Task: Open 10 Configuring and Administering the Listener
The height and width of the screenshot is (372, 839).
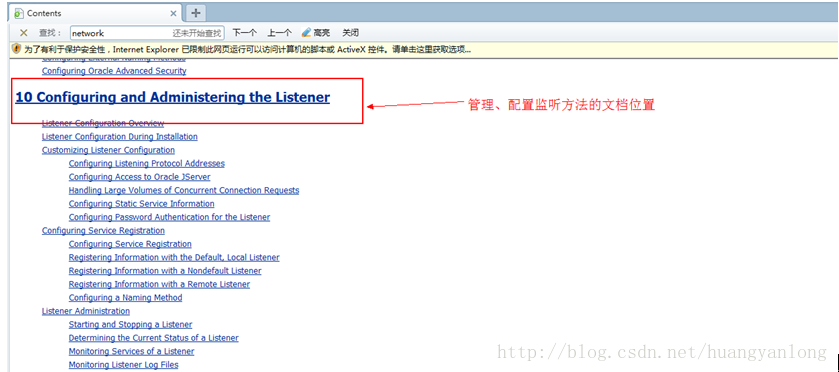Action: 172,97
